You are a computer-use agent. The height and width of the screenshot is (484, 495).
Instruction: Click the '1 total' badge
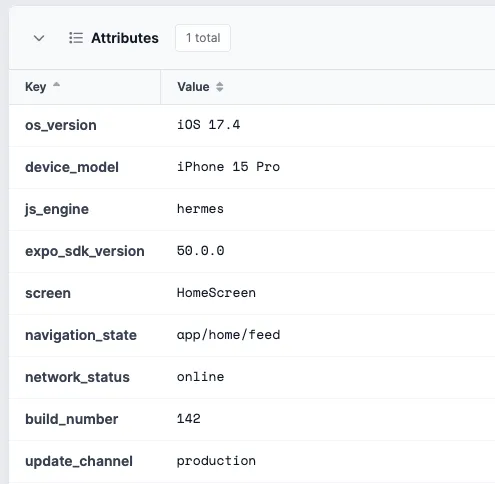203,38
